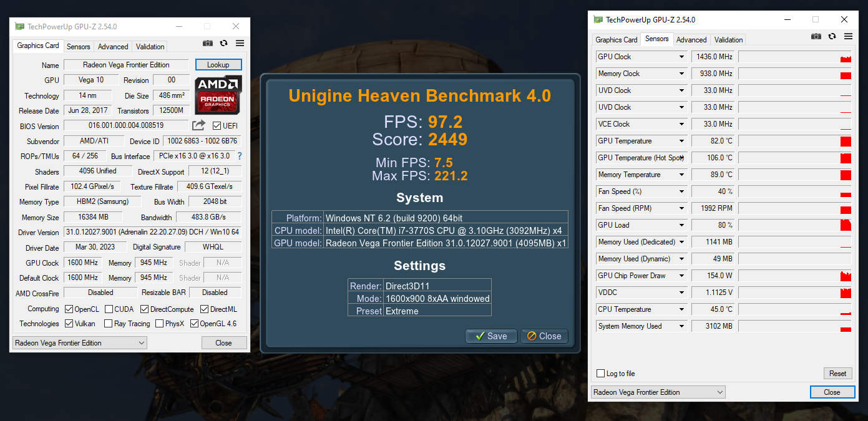The height and width of the screenshot is (421, 868).
Task: Switch to Advanced tab in left GPU-Z window
Action: 113,47
